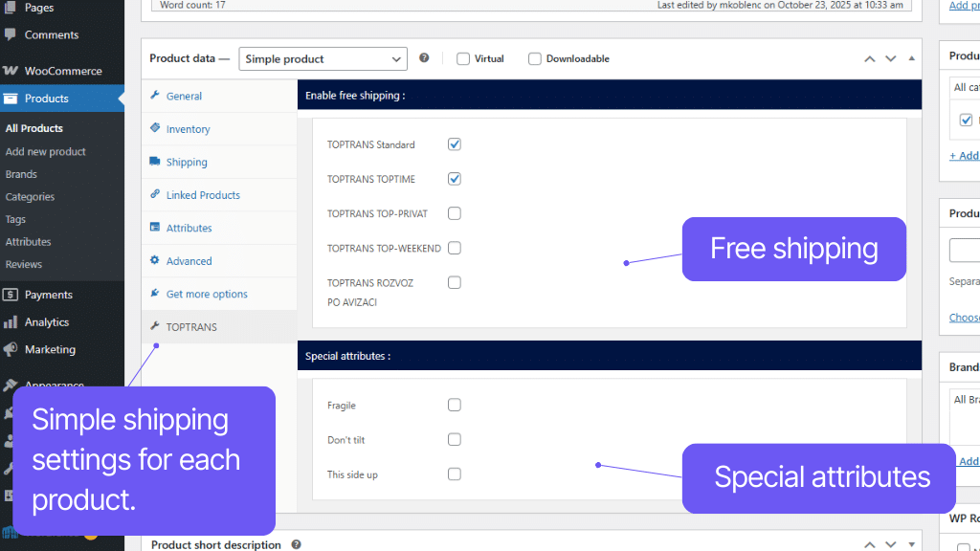Switch to Linked Products tab

point(219,195)
